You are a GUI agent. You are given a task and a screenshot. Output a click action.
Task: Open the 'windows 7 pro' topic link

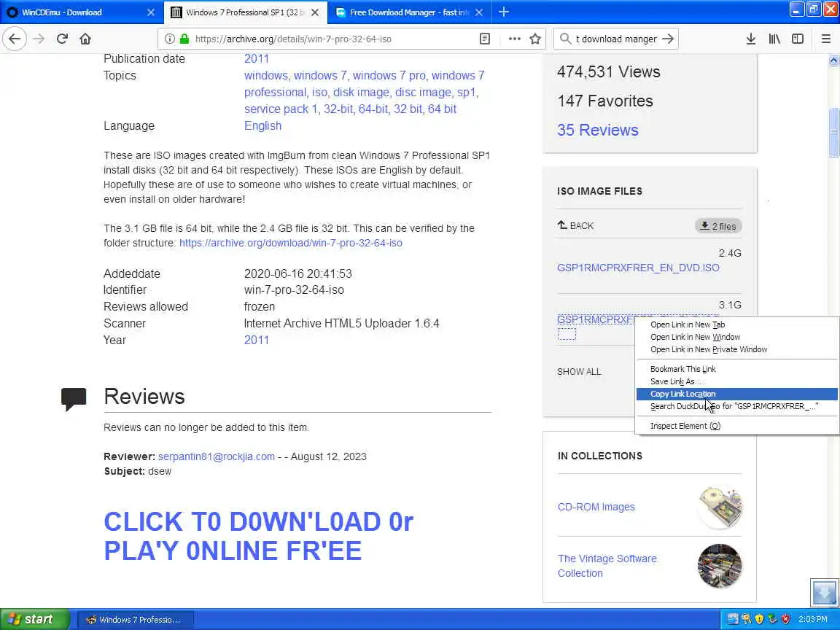[389, 76]
